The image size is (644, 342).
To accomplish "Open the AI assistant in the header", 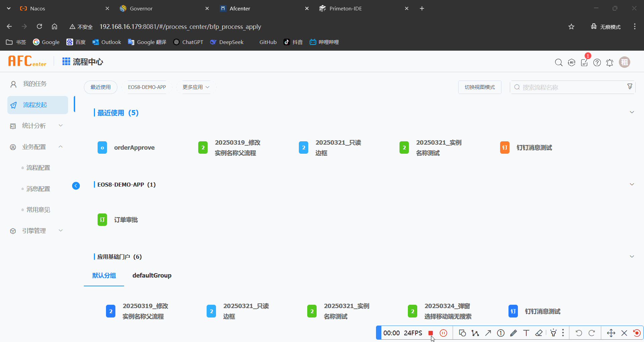I will click(571, 62).
